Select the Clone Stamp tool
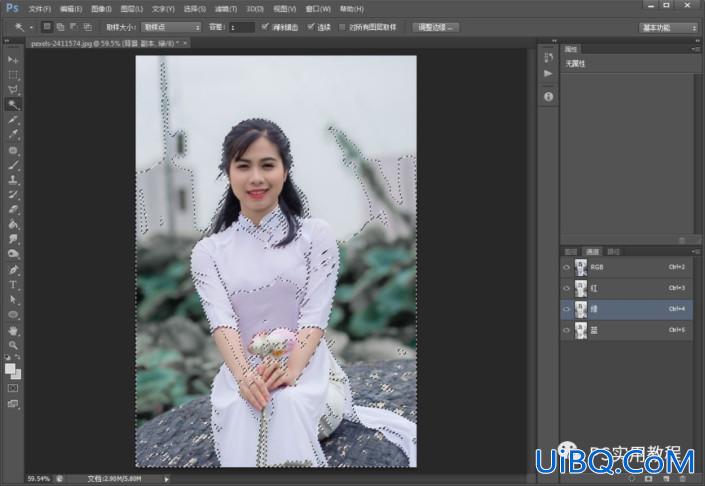The image size is (705, 486). [13, 179]
